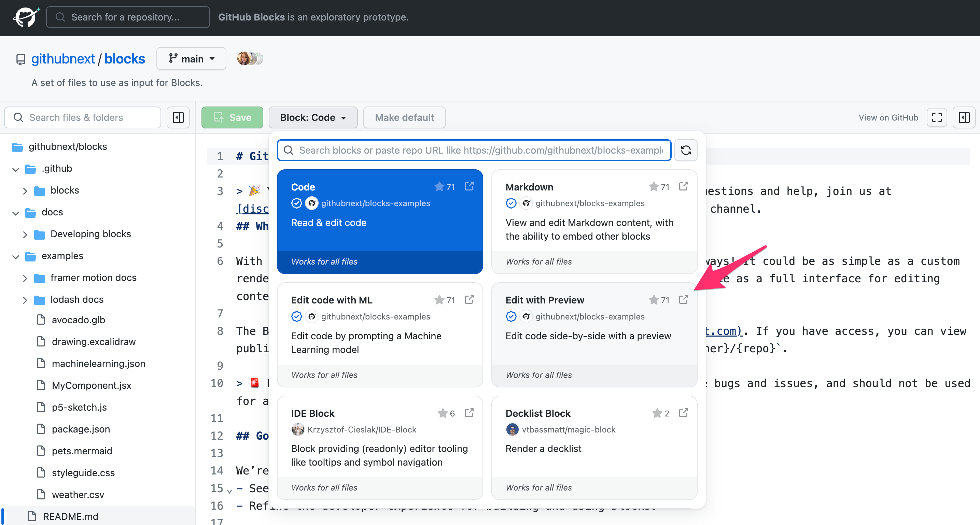The height and width of the screenshot is (525, 980).
Task: Click the magnifier in Search files & folders
Action: [18, 117]
